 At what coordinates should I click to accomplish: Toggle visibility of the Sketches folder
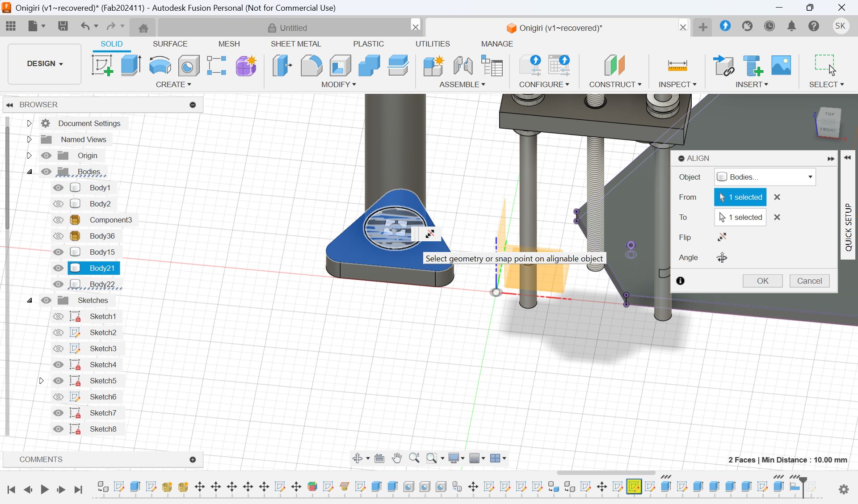(46, 300)
